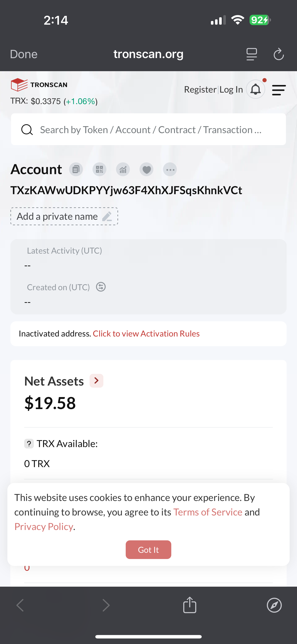297x644 pixels.
Task: Open the Register link
Action: [200, 90]
